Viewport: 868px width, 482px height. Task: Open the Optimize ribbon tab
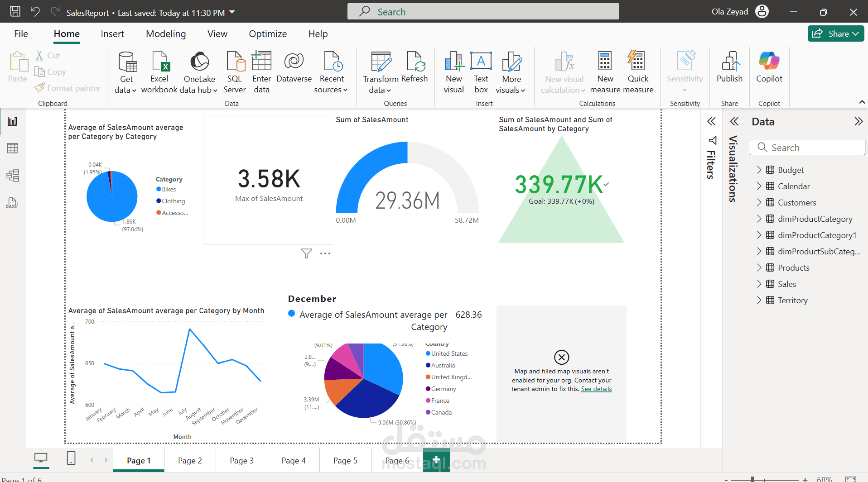268,34
